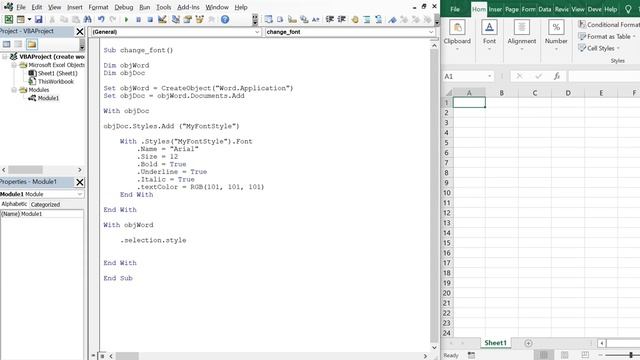Click Parameter Info icon on Edit toolbar
The image size is (640, 360).
pyautogui.click(x=304, y=19)
